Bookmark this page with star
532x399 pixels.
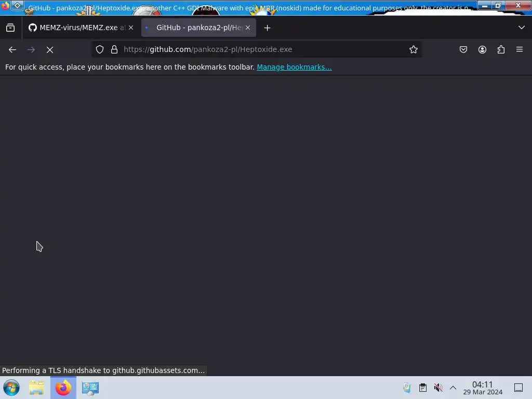tap(413, 49)
